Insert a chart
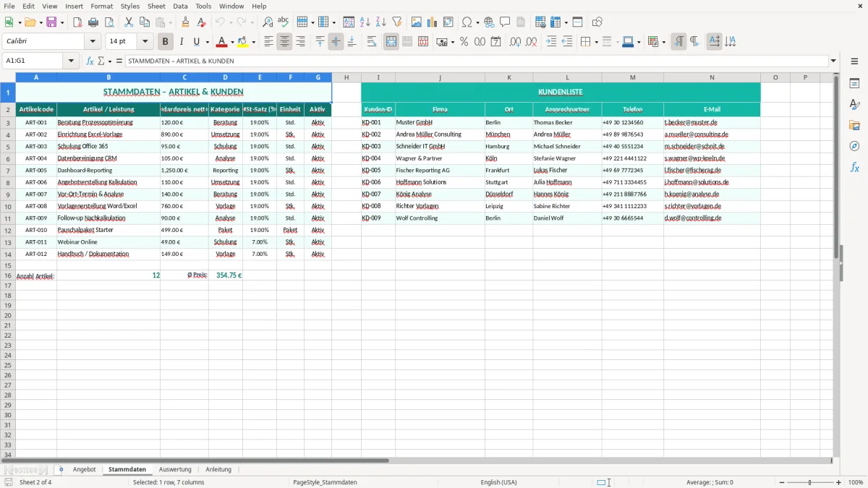868x488 pixels. coord(433,22)
